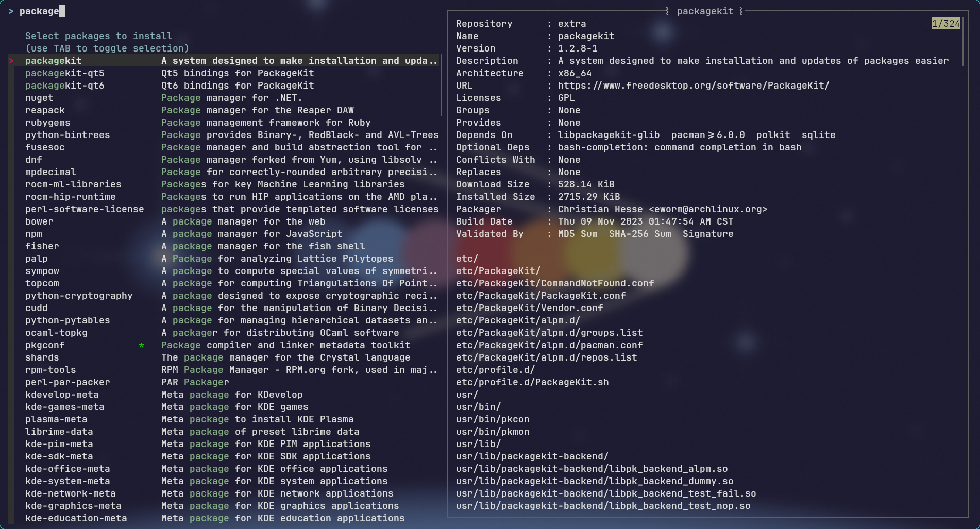The image size is (980, 529).
Task: Pick the rubygems package entry
Action: pos(224,123)
